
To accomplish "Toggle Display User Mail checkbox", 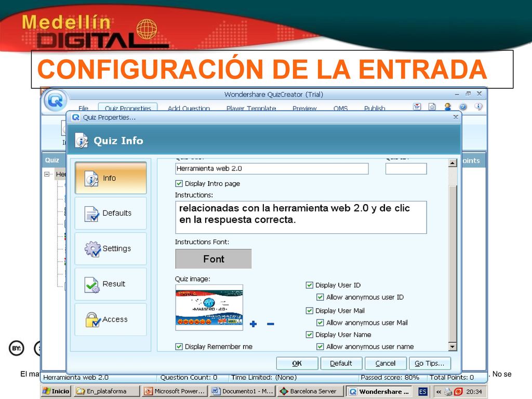I will (310, 311).
